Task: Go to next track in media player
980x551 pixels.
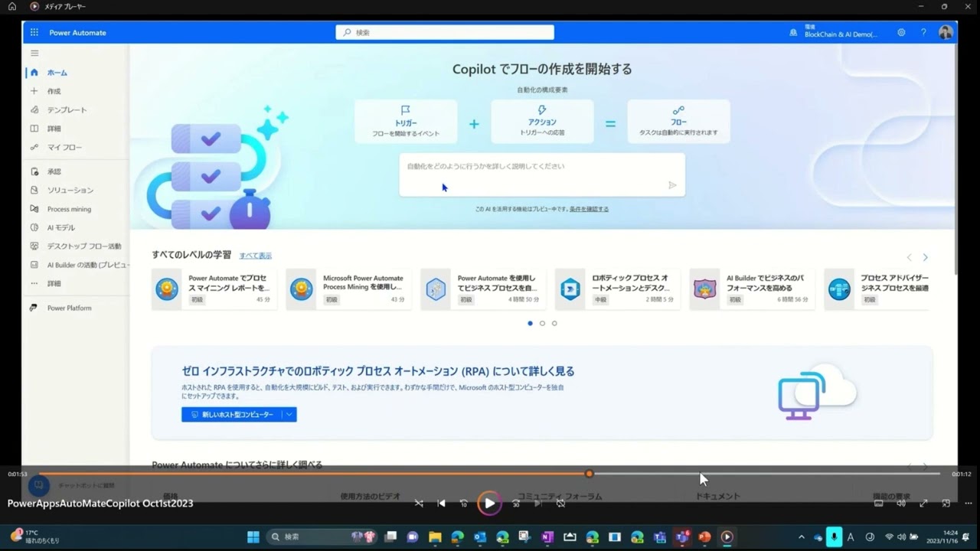Action: (x=537, y=503)
